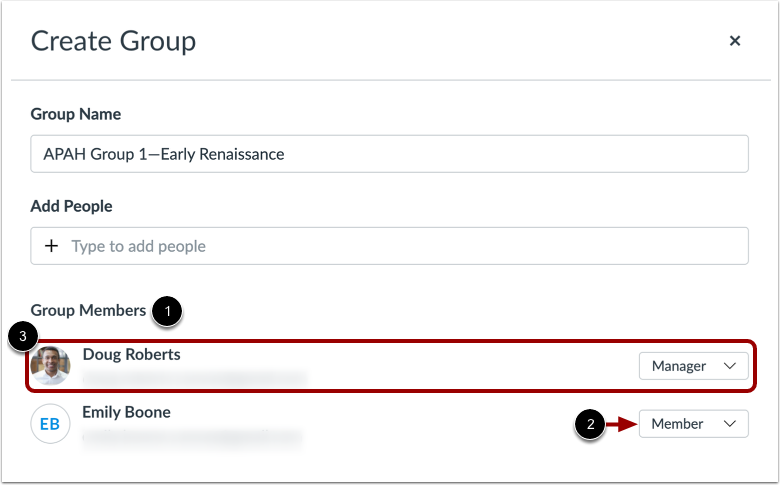Viewport: 780px width, 485px height.
Task: Select the Emily Boone name
Action: (126, 412)
